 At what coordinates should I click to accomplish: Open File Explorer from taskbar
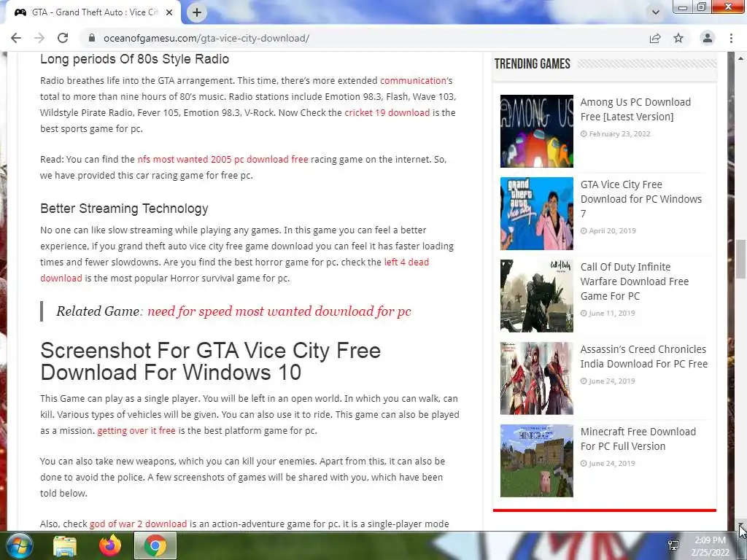point(65,545)
